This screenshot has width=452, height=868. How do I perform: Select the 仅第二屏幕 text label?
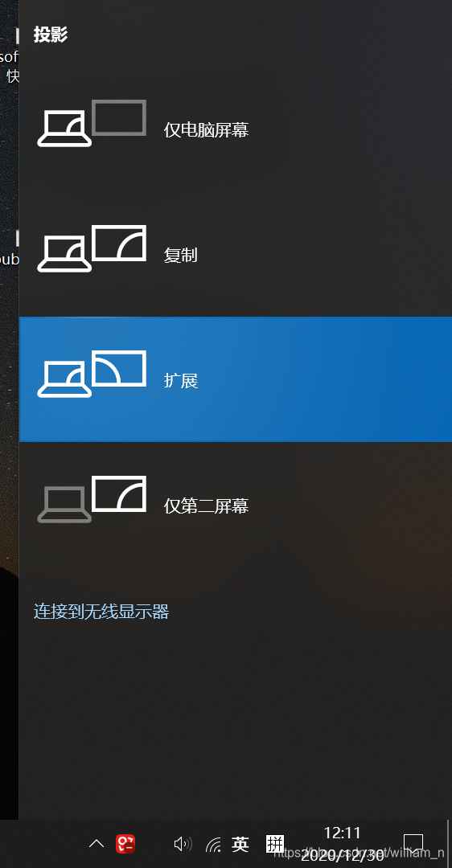tap(206, 506)
